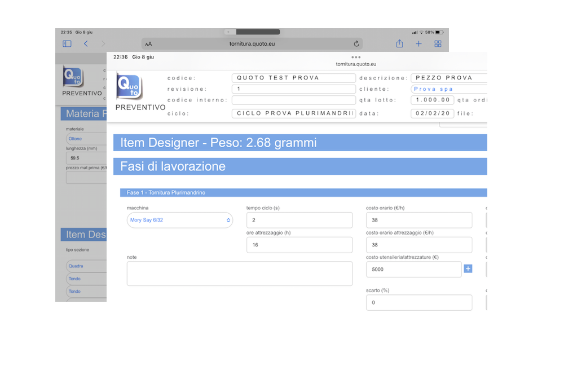Open the Safari share sheet icon

click(x=400, y=44)
